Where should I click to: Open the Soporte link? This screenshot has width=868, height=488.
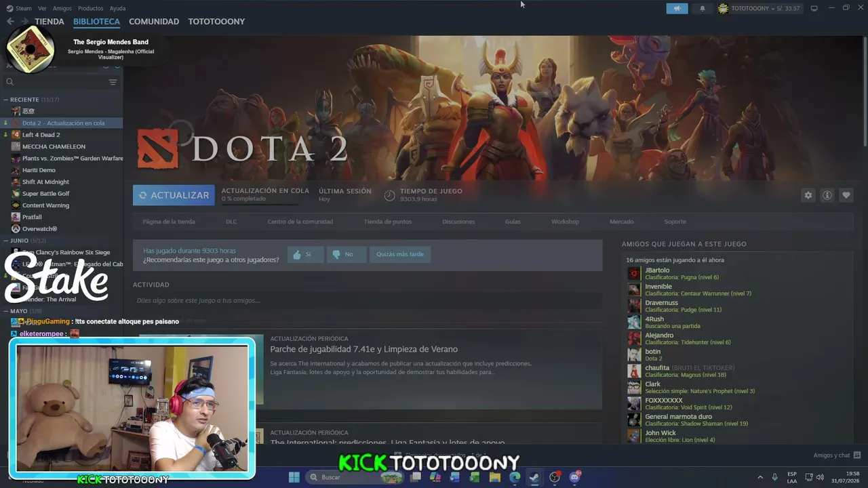tap(675, 222)
